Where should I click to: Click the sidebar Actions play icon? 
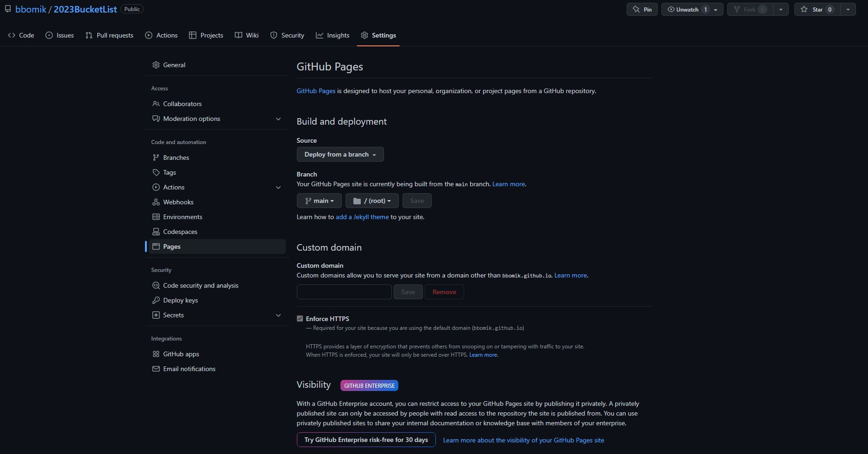(x=156, y=187)
